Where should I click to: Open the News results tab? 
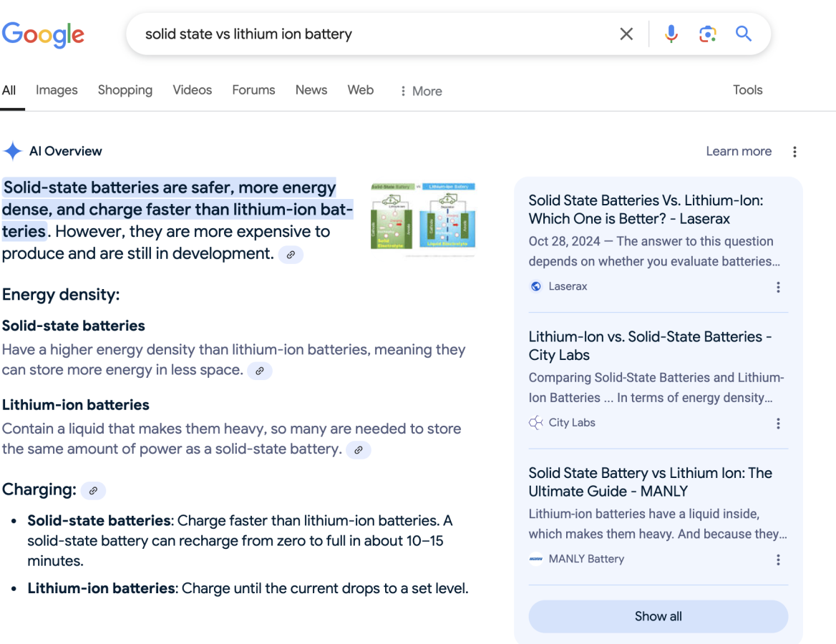coord(311,90)
